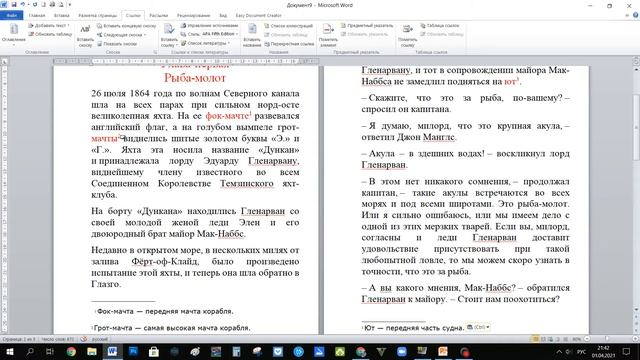
Task: Click Список иллюстраций (Table of Figures)
Action: pyautogui.click(x=288, y=26)
